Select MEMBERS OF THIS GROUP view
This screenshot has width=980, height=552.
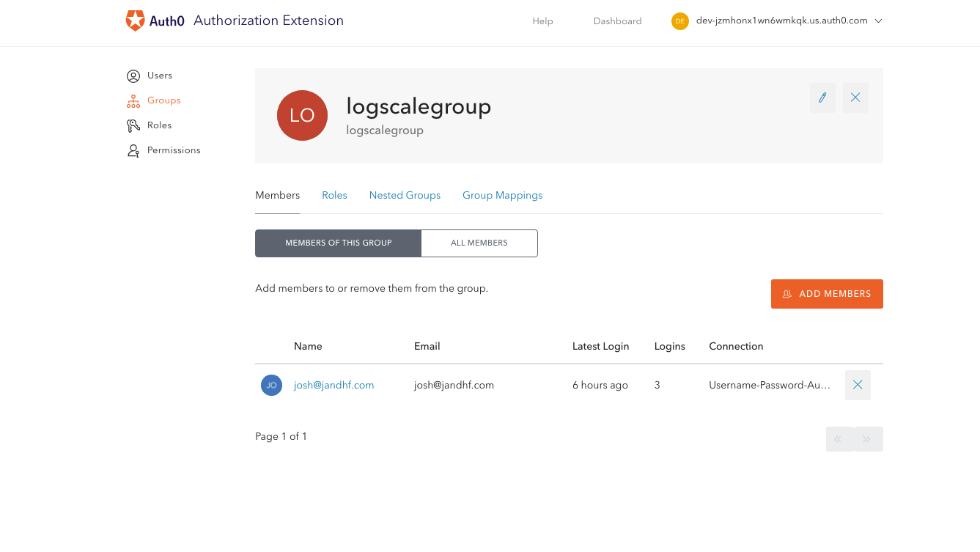pos(338,243)
